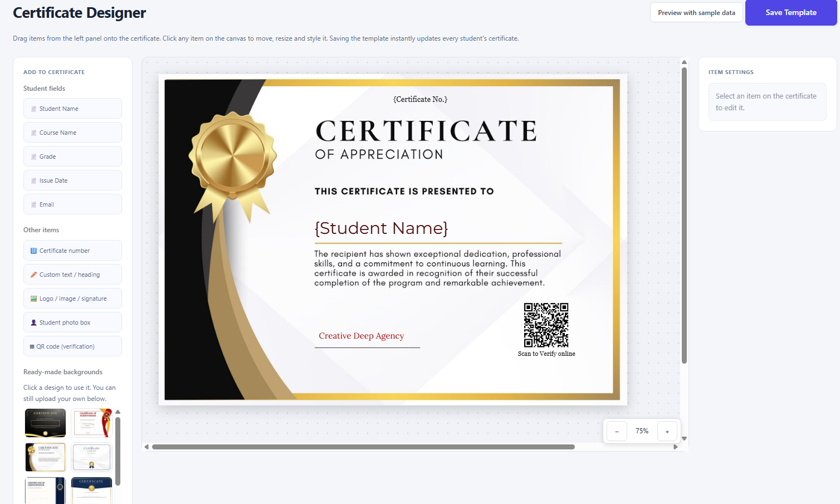Click the Course Name field icon
The height and width of the screenshot is (504, 840).
[x=34, y=133]
